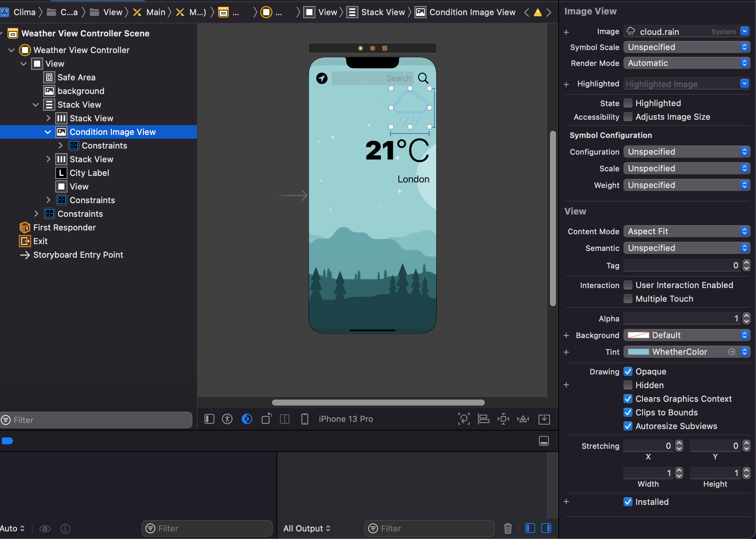This screenshot has height=539, width=756.
Task: Toggle the appearance dark/light icon
Action: point(247,419)
